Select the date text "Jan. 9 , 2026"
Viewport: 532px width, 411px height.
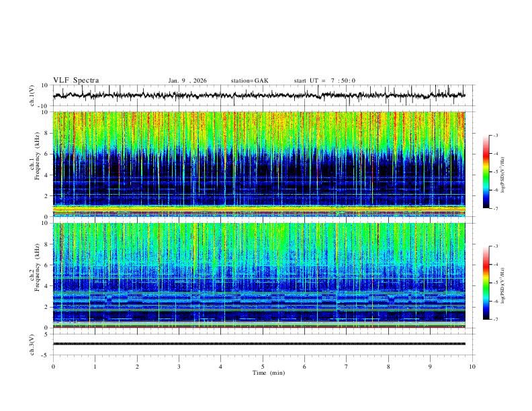[187, 81]
